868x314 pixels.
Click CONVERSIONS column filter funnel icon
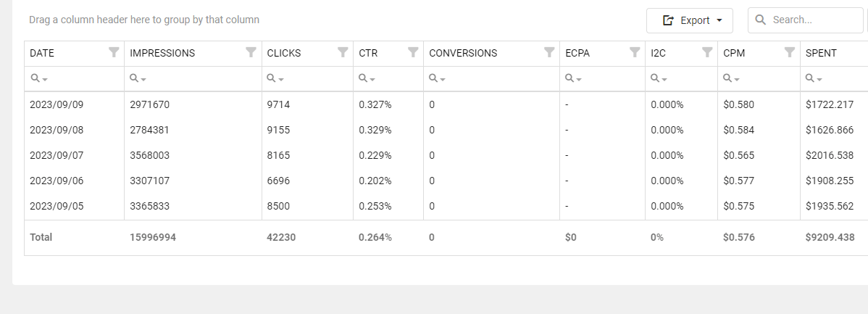coord(549,52)
